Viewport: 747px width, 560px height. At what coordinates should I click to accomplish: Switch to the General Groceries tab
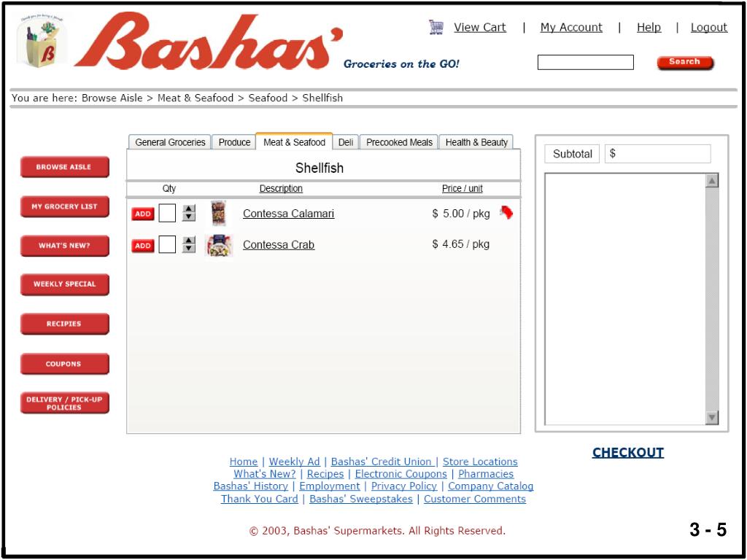coord(170,142)
